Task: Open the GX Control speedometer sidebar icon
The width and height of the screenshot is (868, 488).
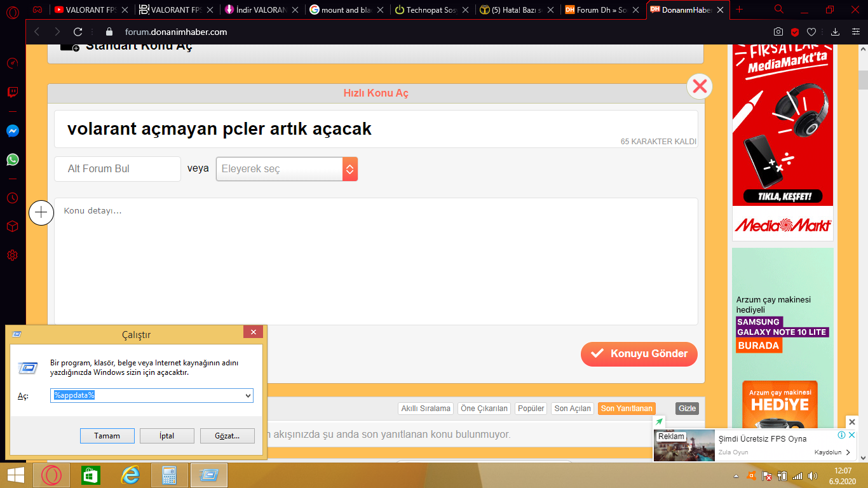Action: pyautogui.click(x=13, y=64)
